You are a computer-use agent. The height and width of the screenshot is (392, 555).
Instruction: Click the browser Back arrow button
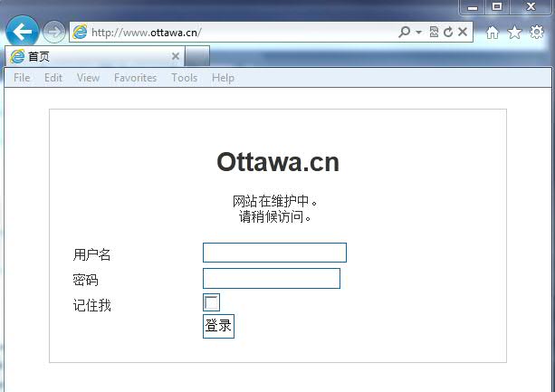click(x=22, y=32)
